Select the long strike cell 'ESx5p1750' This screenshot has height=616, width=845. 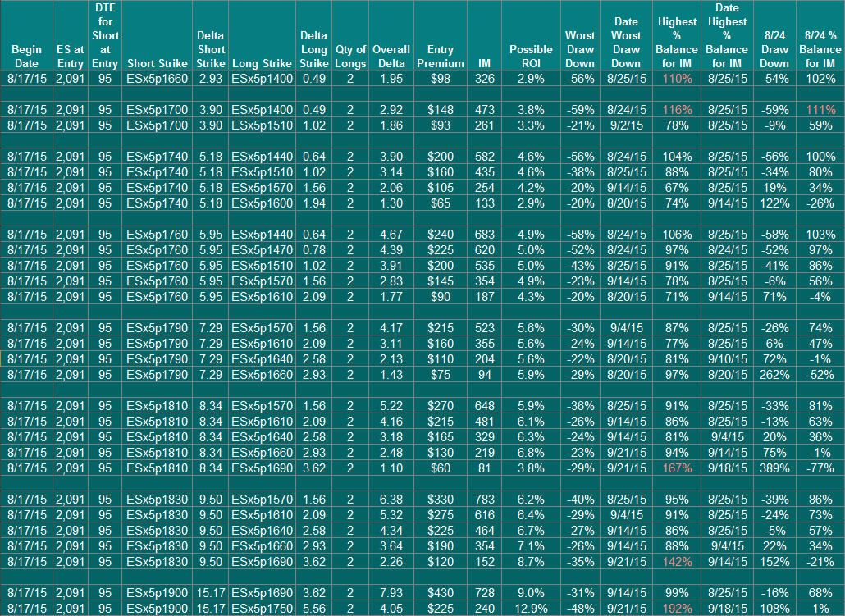[x=262, y=609]
